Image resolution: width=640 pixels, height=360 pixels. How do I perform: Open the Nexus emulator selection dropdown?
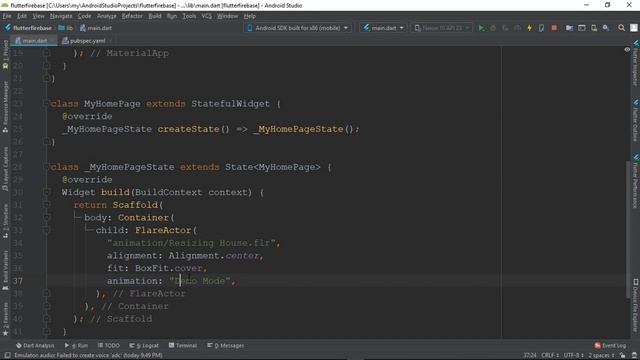pyautogui.click(x=442, y=28)
